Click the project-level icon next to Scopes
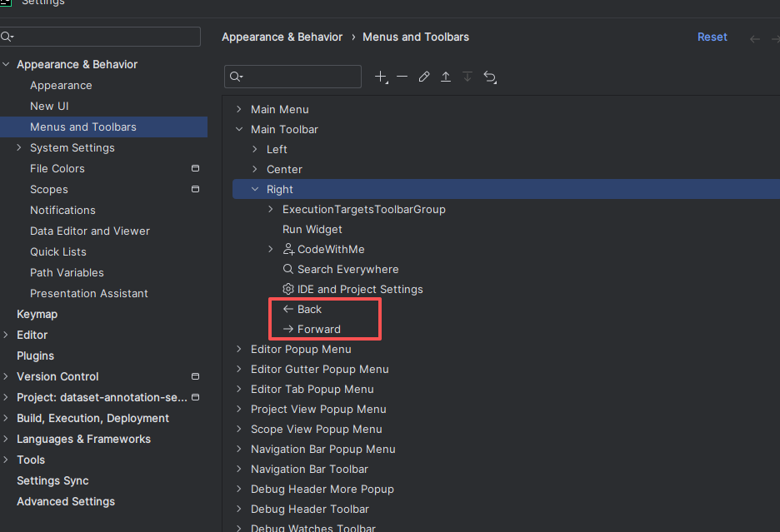This screenshot has height=532, width=780. pos(196,190)
